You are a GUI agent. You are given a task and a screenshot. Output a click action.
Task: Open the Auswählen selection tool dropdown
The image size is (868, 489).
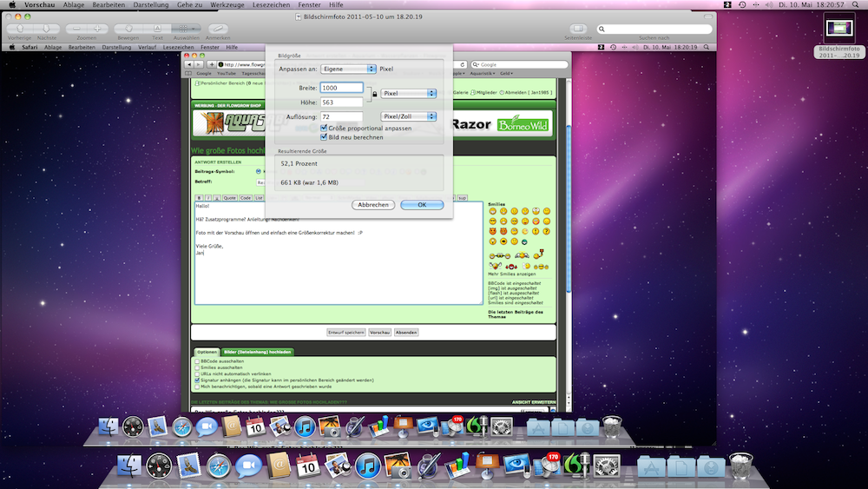[186, 29]
